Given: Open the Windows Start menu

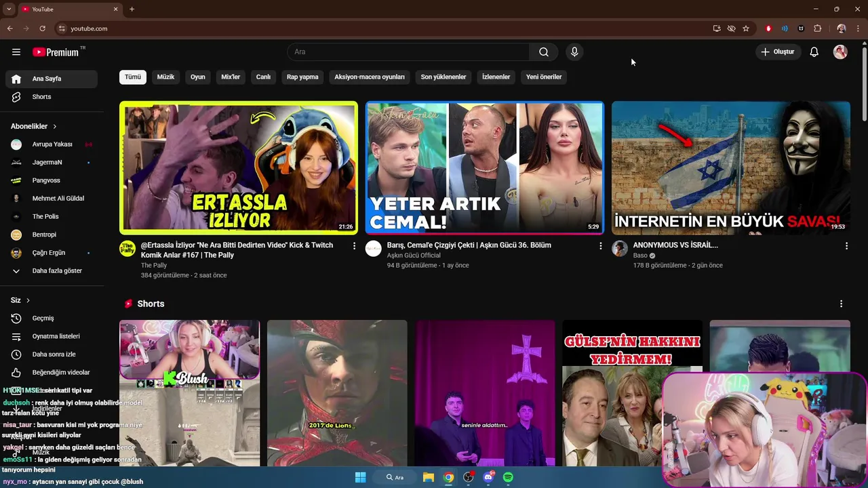Looking at the screenshot, I should 360,477.
